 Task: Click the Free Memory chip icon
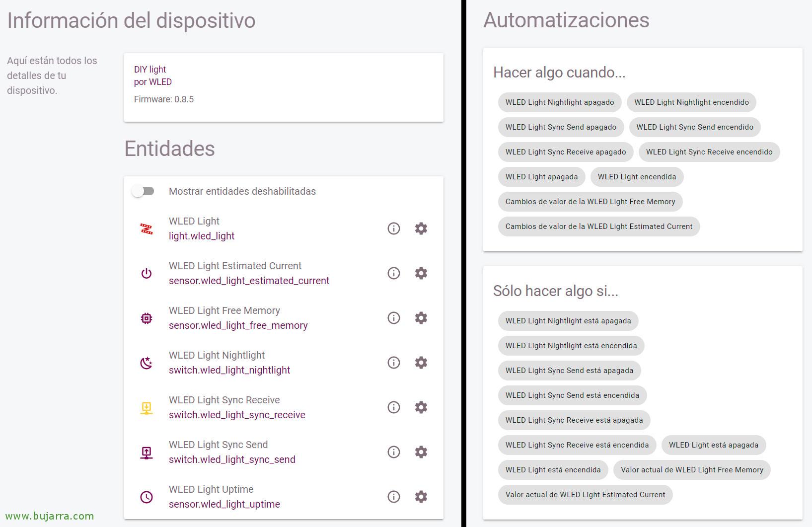(x=147, y=318)
